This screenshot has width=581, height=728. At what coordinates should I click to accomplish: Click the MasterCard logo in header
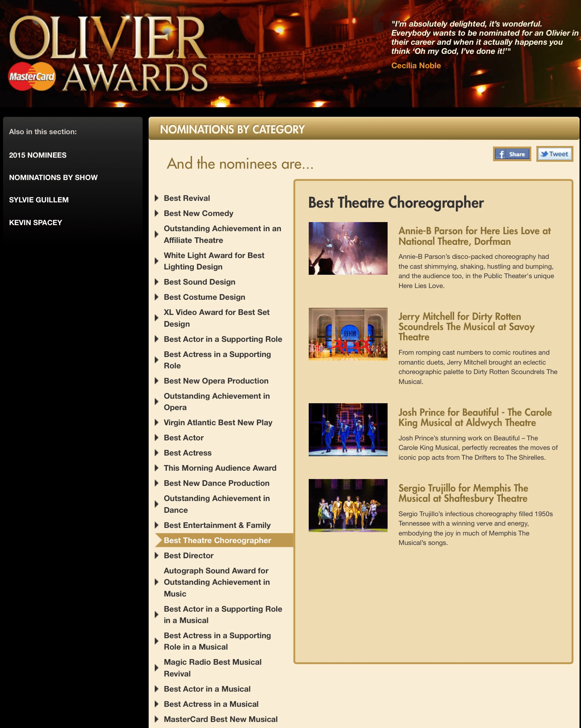pos(32,77)
